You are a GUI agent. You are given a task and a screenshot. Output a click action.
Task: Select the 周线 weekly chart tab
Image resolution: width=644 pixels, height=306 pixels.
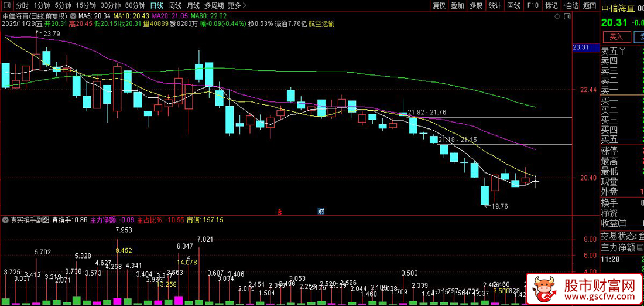tap(175, 5)
